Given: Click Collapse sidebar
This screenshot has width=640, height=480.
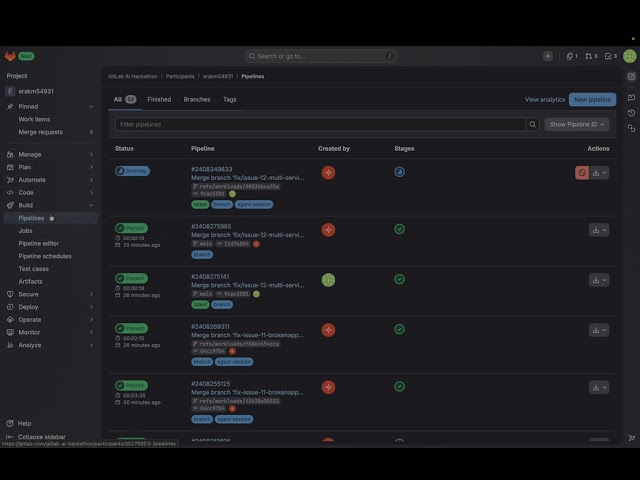Looking at the screenshot, I should click(x=36, y=436).
